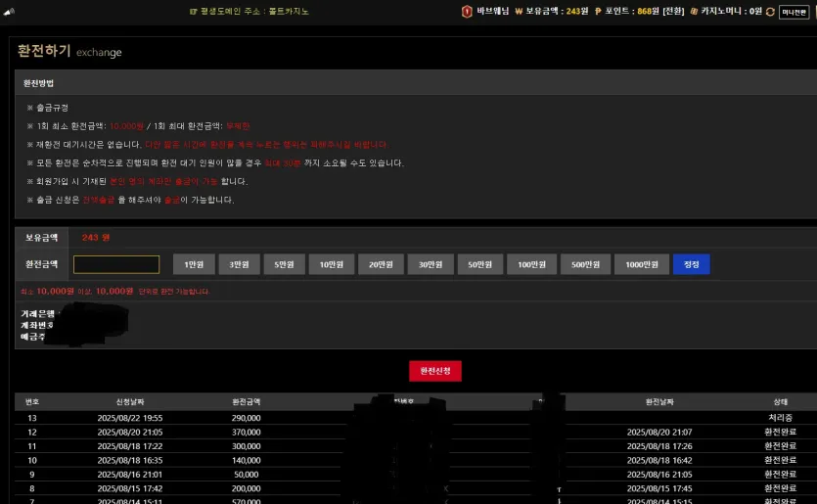
Task: Select the 30만원 amount button
Action: point(431,264)
